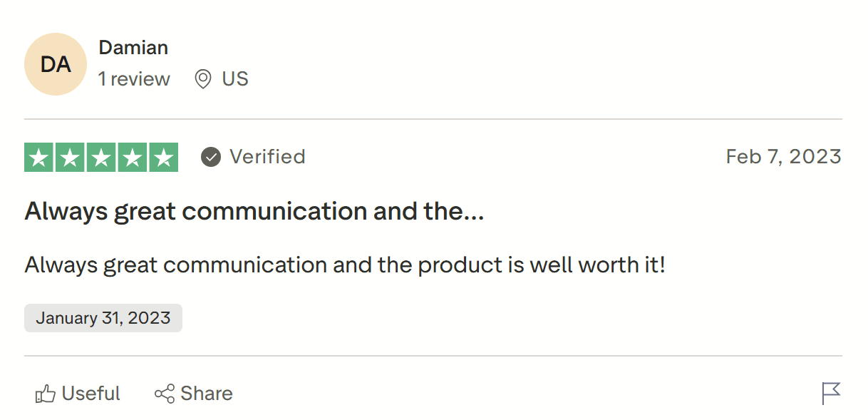Viewport: 868px width, 420px height.
Task: Open the 1 review link
Action: [134, 79]
